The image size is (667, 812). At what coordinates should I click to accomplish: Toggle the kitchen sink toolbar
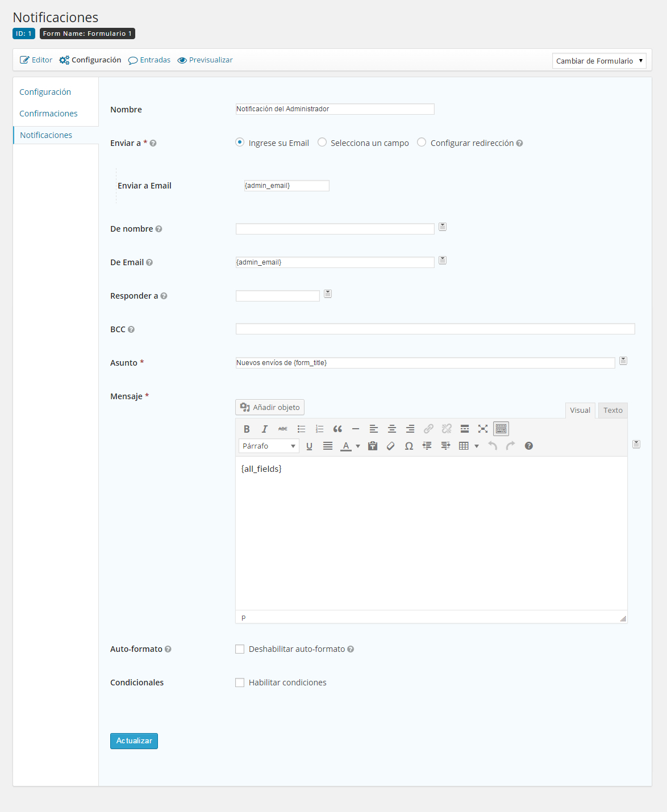click(x=501, y=429)
